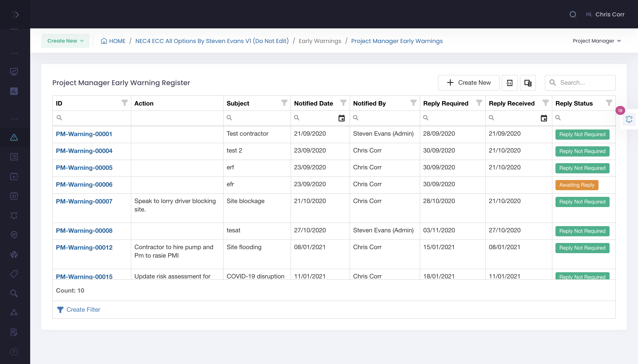
Task: Expand sidebar with double chevron icon
Action: tap(15, 14)
